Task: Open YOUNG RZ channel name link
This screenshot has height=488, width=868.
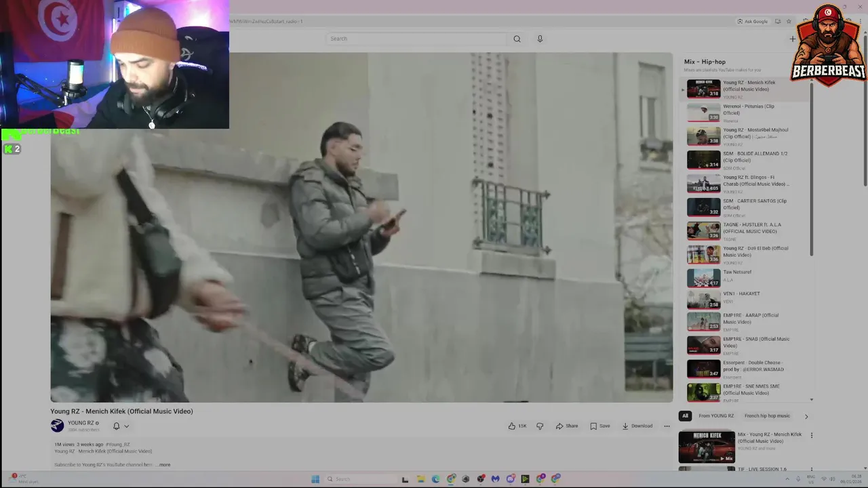Action: [x=81, y=423]
